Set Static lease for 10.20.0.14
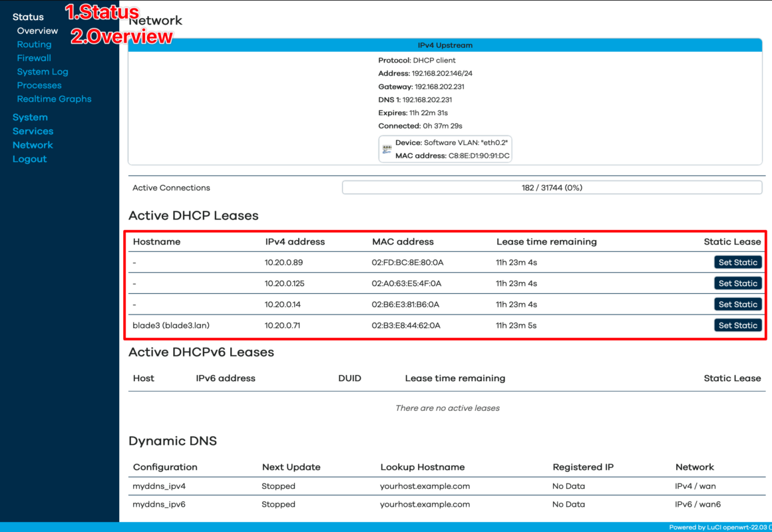Image resolution: width=772 pixels, height=532 pixels. pos(737,304)
